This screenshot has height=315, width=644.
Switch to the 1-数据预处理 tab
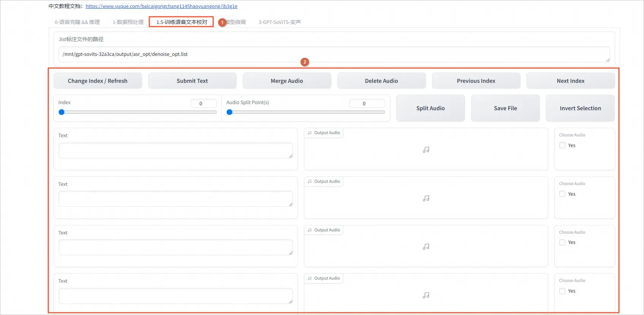[128, 22]
